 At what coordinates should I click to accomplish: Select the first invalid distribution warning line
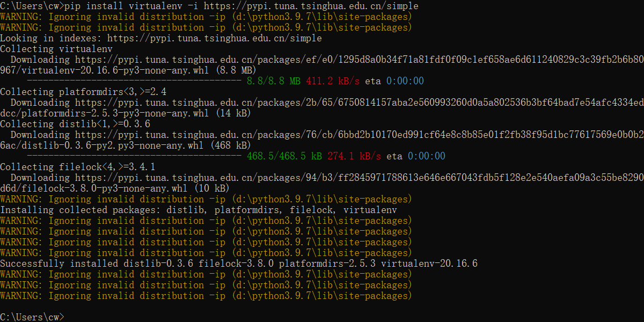pyautogui.click(x=204, y=17)
